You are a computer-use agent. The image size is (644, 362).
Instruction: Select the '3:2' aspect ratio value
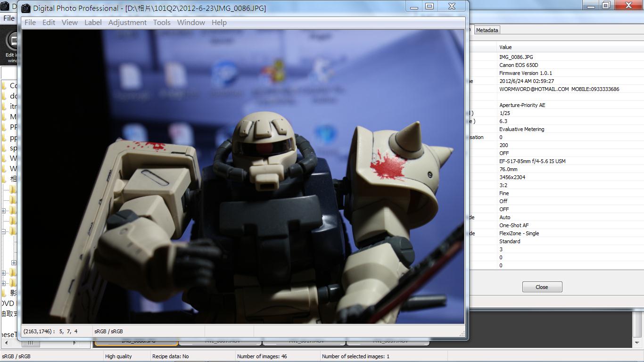[503, 185]
